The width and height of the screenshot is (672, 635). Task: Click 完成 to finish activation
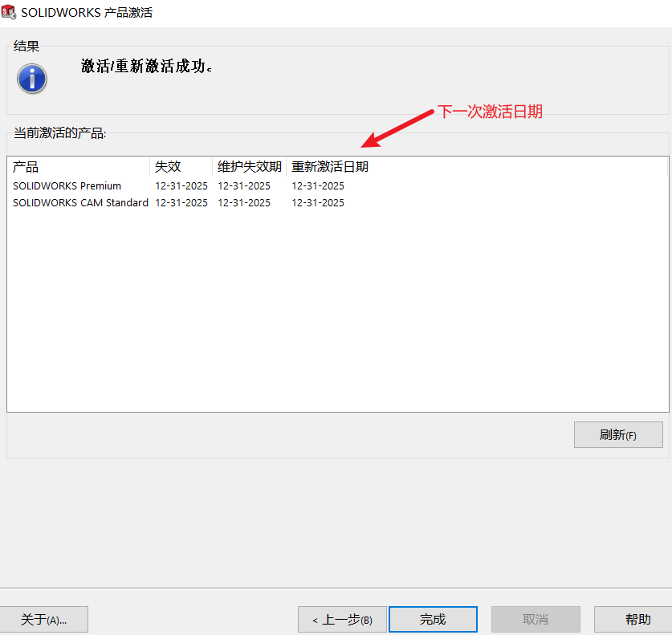(433, 619)
